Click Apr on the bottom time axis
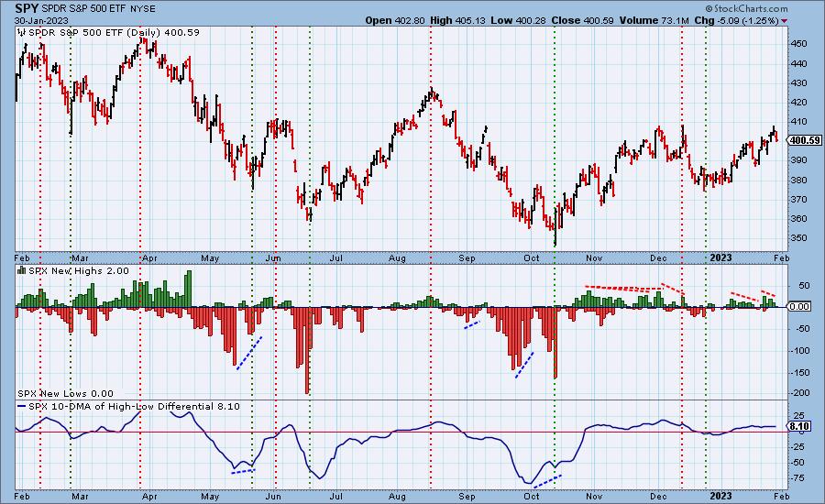This screenshot has height=504, width=825. pos(150,496)
